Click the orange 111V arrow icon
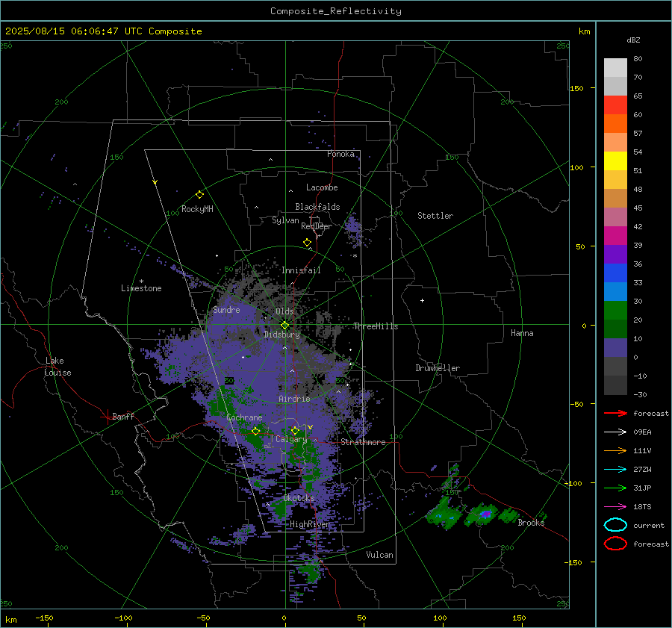The height and width of the screenshot is (628, 672). [x=615, y=450]
